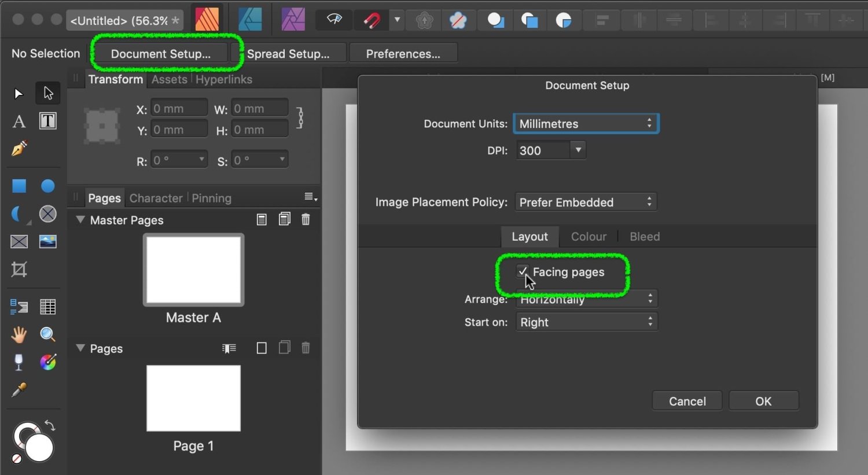The width and height of the screenshot is (868, 475).
Task: Select the Table tool
Action: pyautogui.click(x=47, y=307)
